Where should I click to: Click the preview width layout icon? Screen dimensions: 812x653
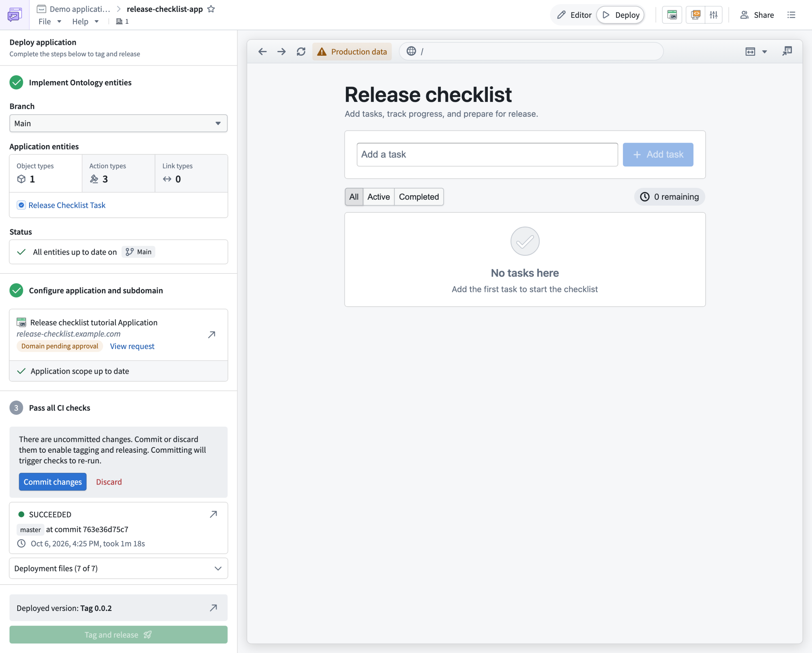(750, 52)
